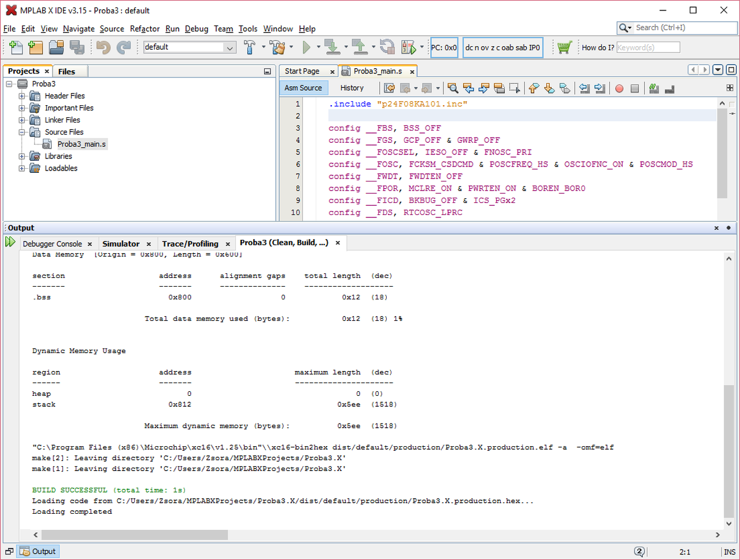Image resolution: width=740 pixels, height=560 pixels.
Task: Re-run build with green double-arrow icon
Action: pos(10,242)
